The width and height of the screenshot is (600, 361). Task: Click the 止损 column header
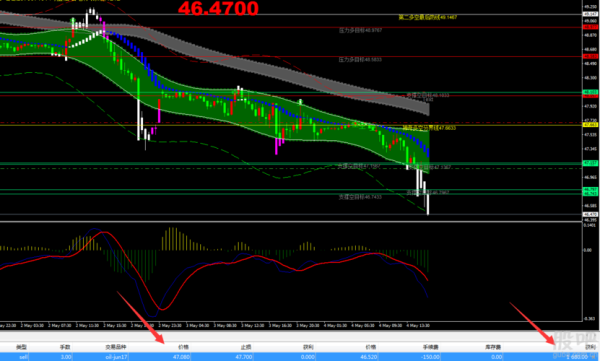tap(246, 347)
